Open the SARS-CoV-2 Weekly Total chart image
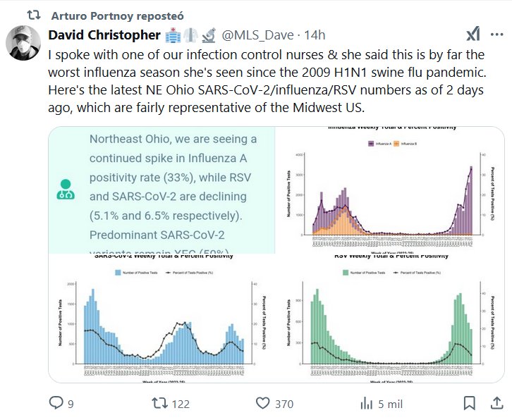Viewport: 512px width, 420px height. tap(160, 318)
